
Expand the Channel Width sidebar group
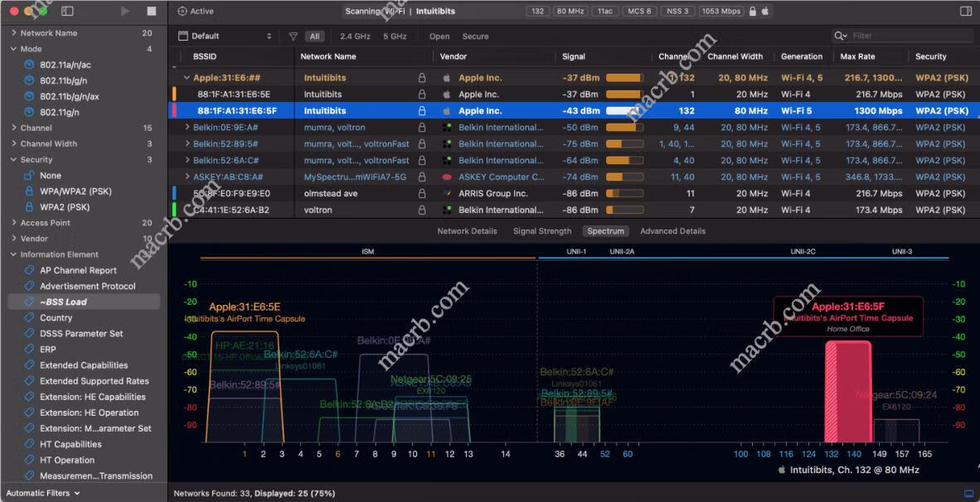[14, 143]
